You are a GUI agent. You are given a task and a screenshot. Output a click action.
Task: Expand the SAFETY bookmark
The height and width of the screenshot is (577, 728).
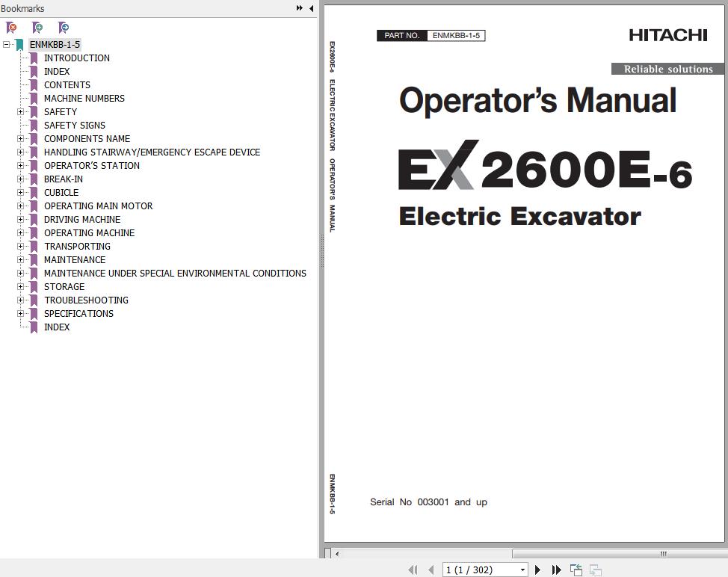click(20, 112)
